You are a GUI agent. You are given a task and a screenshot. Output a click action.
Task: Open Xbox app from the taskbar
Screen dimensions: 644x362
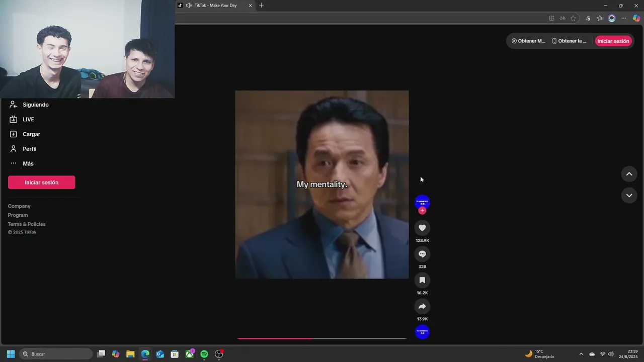(x=190, y=354)
